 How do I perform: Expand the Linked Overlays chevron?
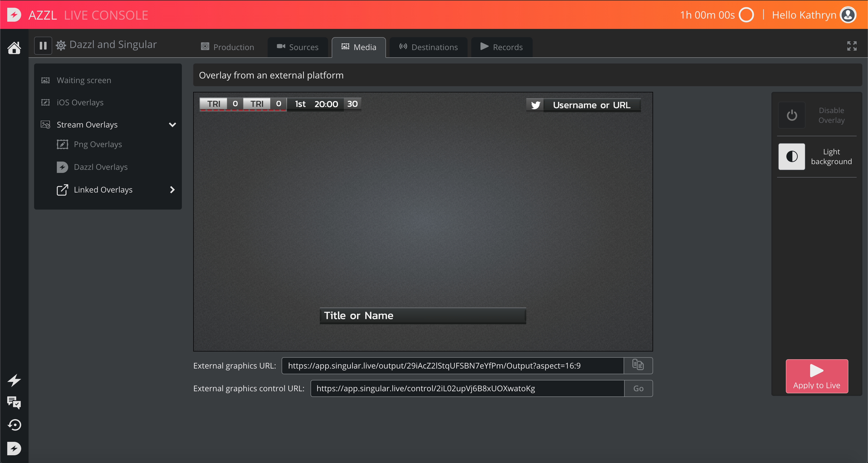[x=172, y=190]
